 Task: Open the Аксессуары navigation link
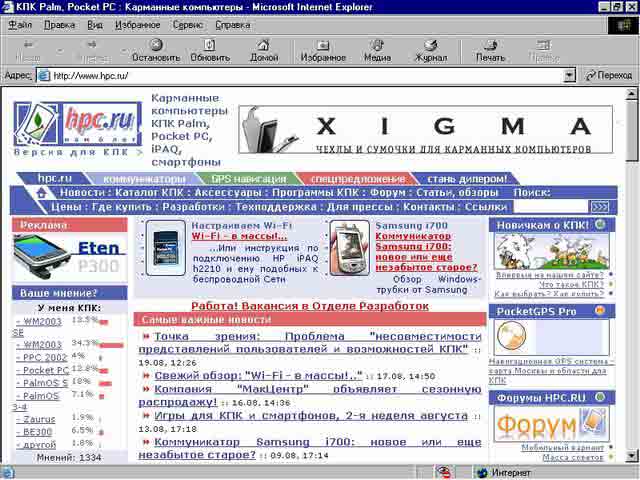click(x=228, y=193)
